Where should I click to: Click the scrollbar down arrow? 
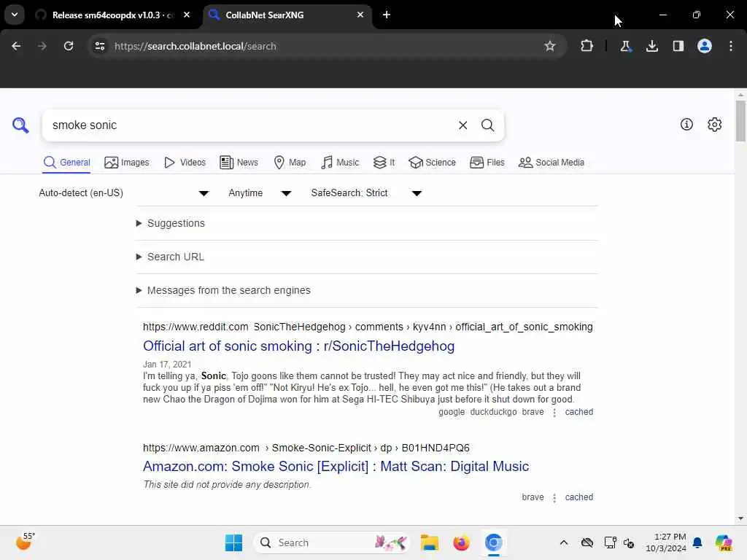pos(740,518)
